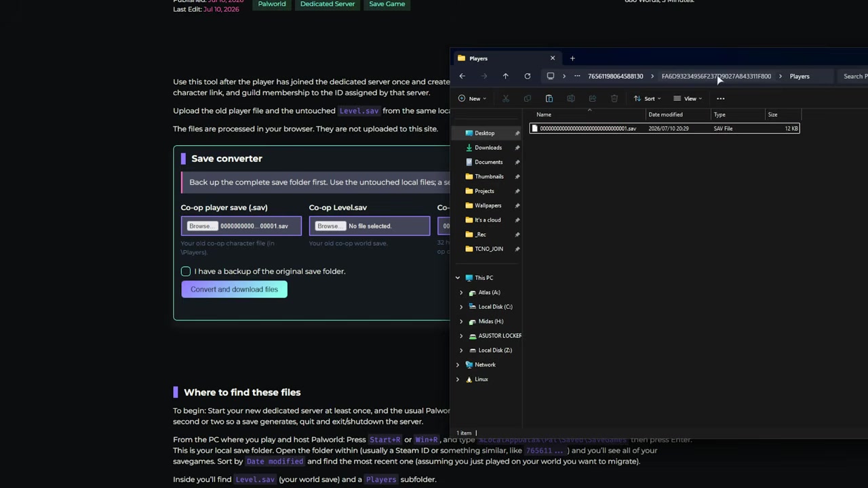
Task: Click the Back navigation arrow
Action: (x=462, y=76)
